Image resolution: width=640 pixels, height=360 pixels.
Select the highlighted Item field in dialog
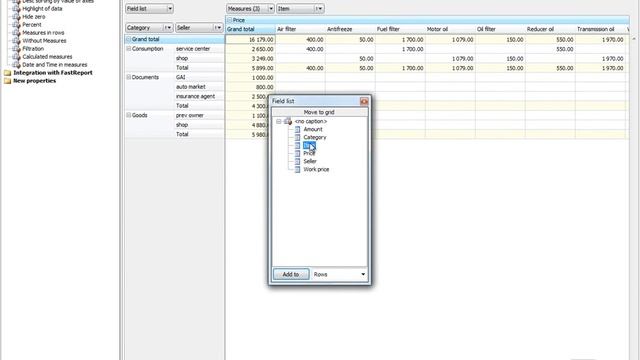[x=309, y=145]
